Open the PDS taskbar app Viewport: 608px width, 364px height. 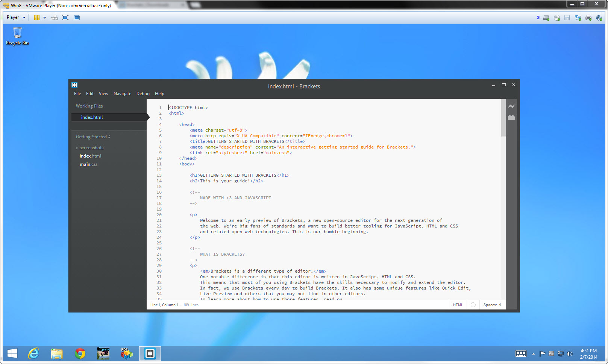point(126,353)
